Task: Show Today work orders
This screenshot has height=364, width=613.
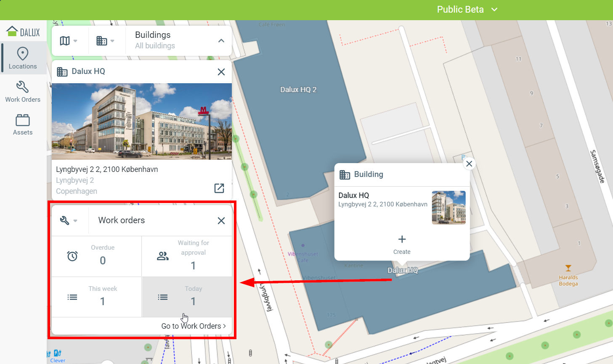Action: point(187,297)
